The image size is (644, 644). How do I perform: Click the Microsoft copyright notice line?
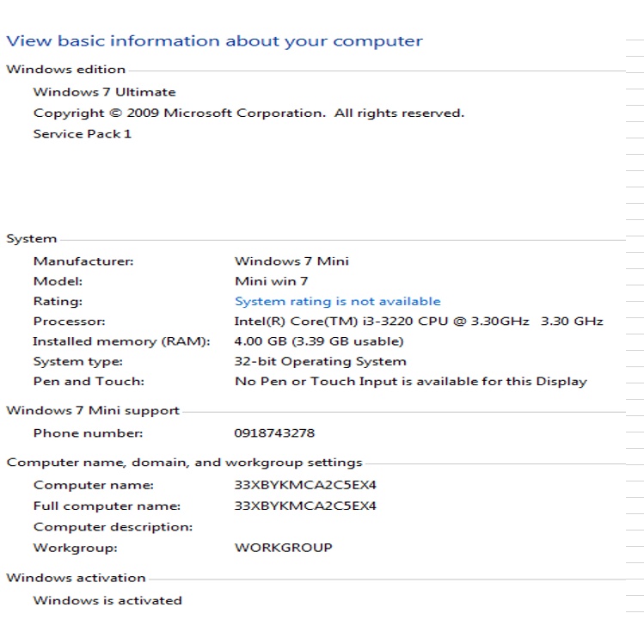point(248,113)
